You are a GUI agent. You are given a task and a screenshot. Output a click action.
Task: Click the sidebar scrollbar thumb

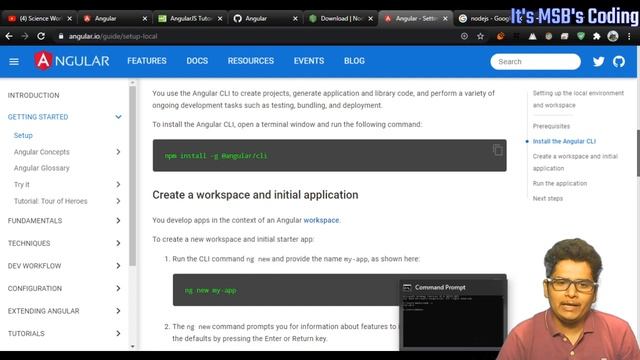coord(133,176)
